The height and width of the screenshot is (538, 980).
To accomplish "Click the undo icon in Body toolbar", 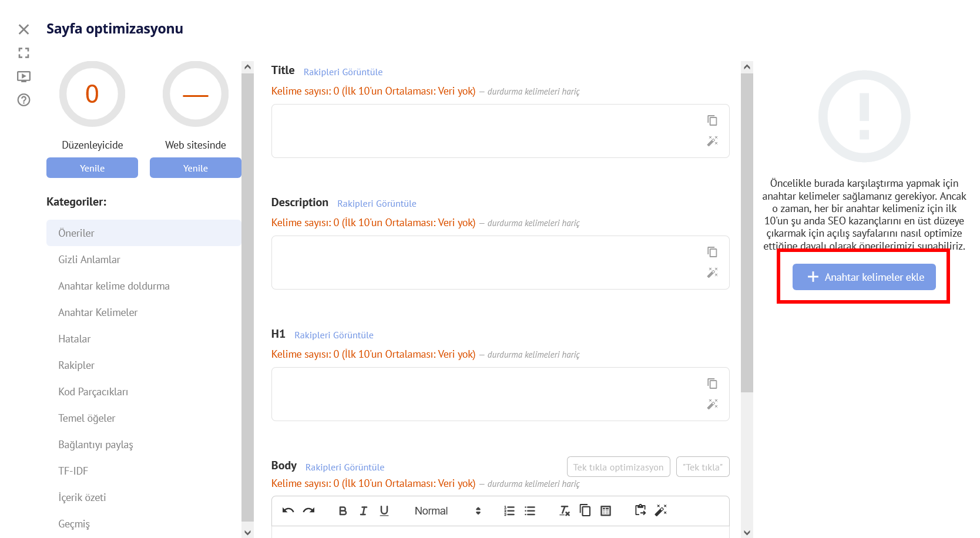I will pyautogui.click(x=288, y=510).
